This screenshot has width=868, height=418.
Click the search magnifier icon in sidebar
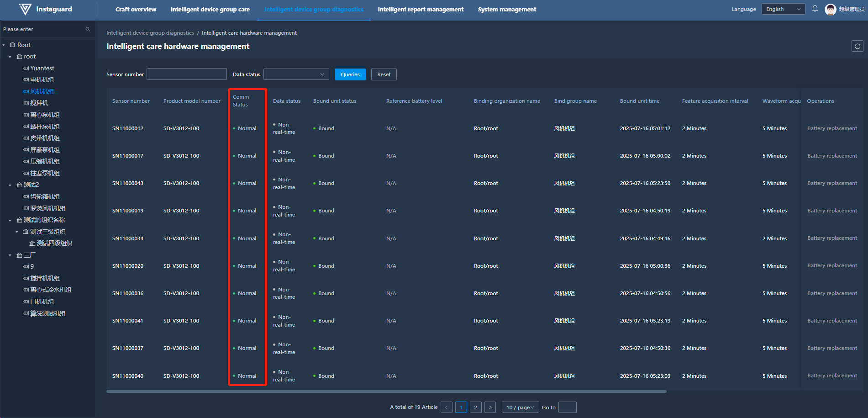pyautogui.click(x=88, y=29)
